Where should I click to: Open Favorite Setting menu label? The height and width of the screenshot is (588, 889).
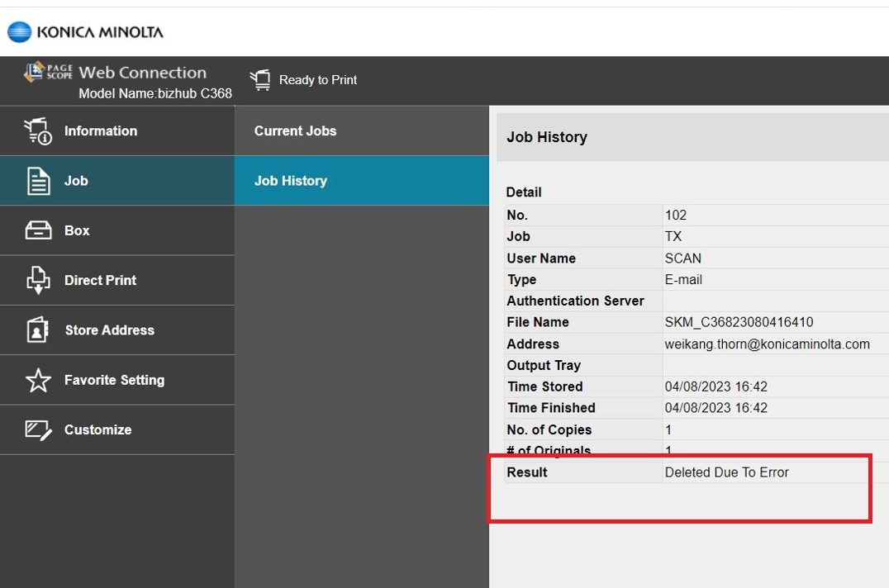114,380
